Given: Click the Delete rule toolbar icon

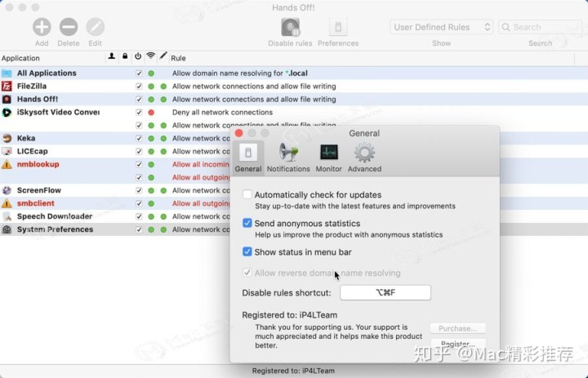Looking at the screenshot, I should point(69,28).
